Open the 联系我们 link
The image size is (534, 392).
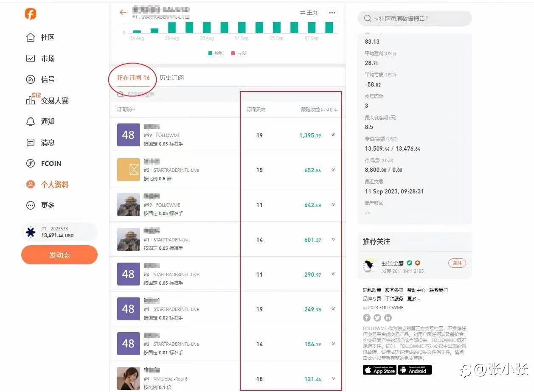(x=438, y=290)
